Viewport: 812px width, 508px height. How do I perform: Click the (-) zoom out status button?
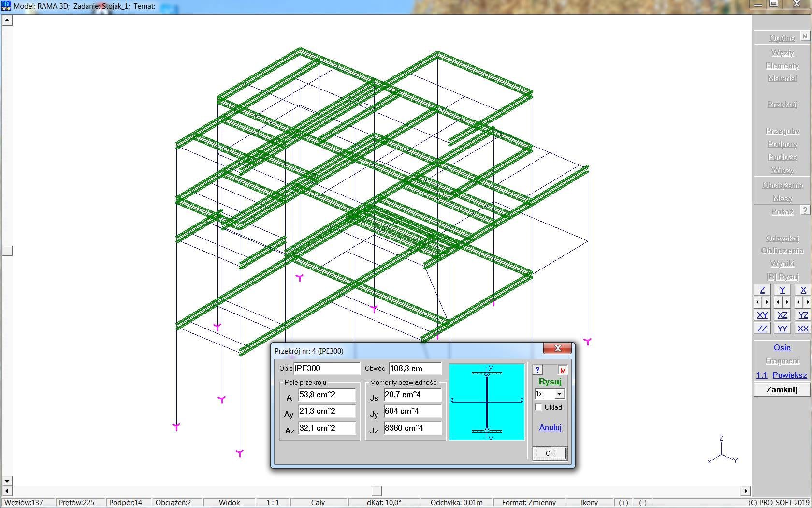pyautogui.click(x=643, y=502)
